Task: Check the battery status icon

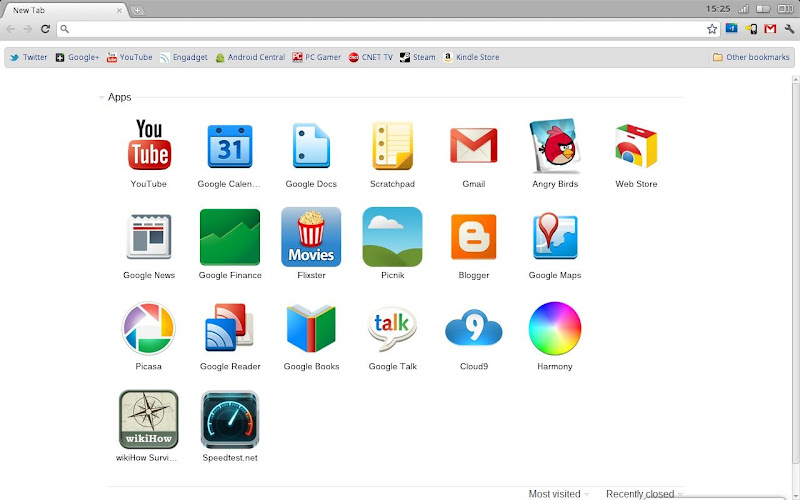Action: pyautogui.click(x=763, y=9)
